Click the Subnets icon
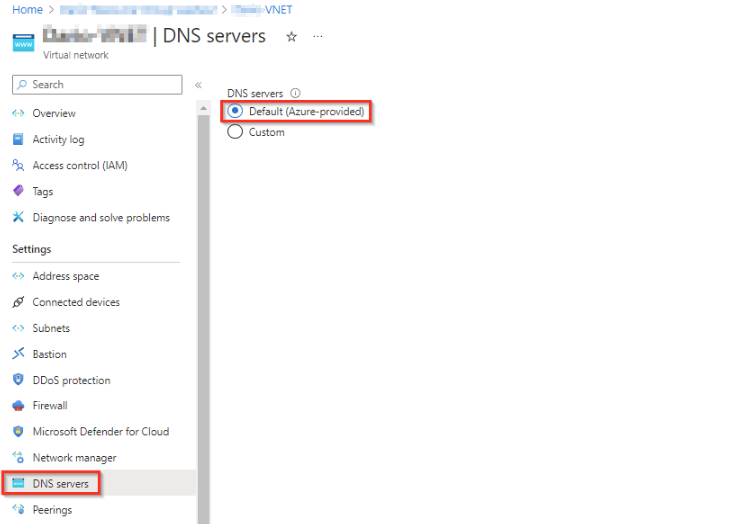The image size is (741, 524). coord(18,328)
